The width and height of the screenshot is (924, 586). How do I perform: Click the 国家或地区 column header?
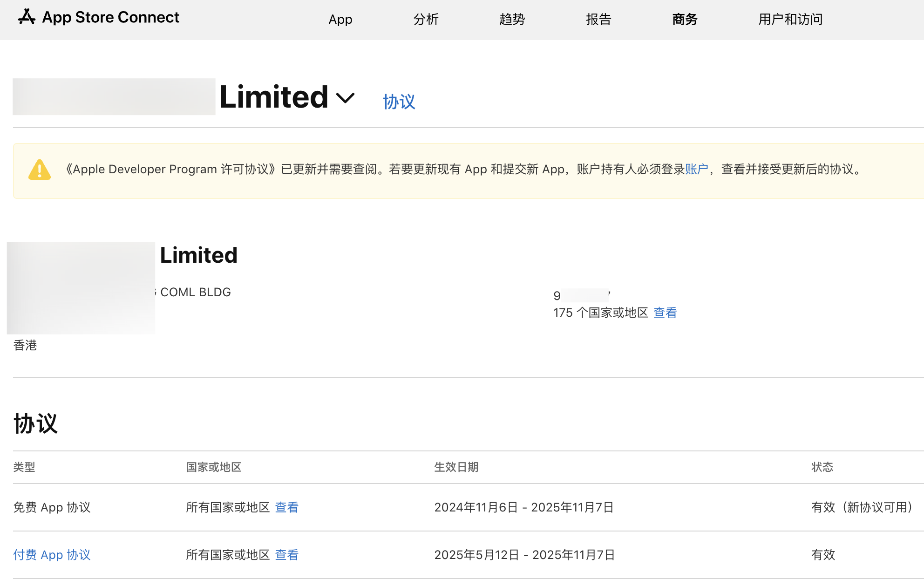(x=214, y=467)
